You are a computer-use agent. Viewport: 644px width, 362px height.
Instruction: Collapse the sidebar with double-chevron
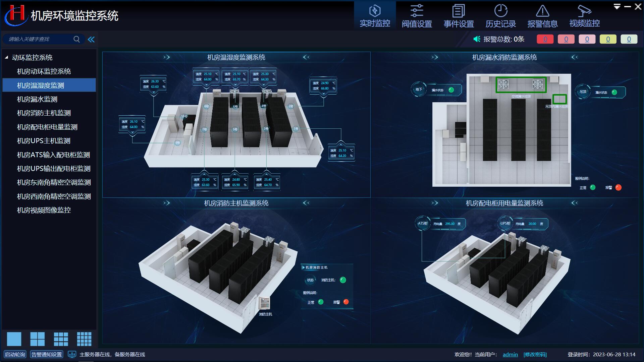tap(91, 39)
